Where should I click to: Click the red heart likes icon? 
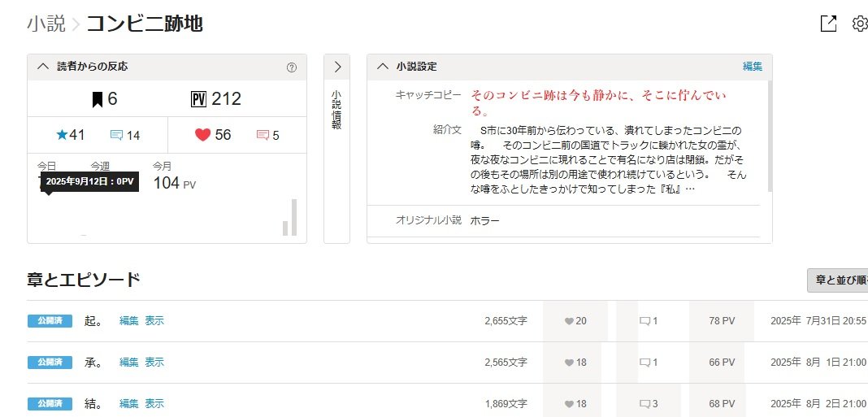(x=202, y=135)
